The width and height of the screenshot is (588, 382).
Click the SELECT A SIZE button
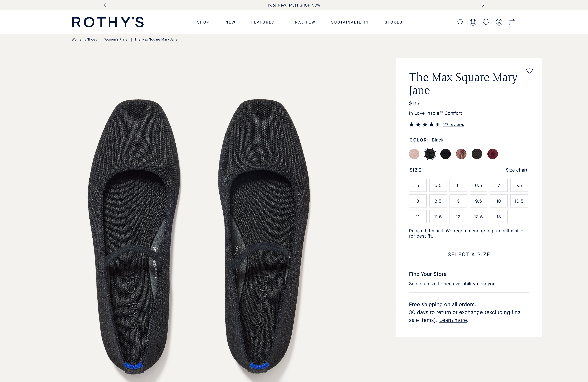coord(469,255)
